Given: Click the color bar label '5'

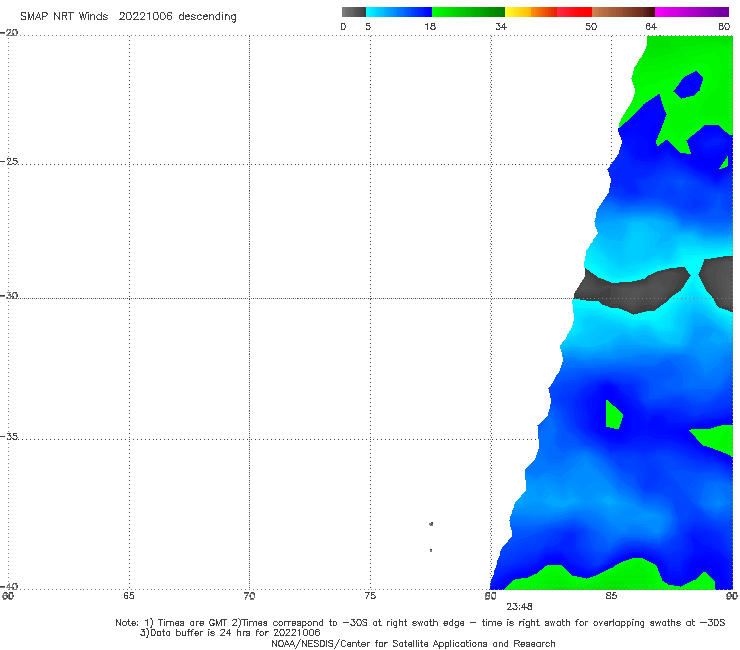Looking at the screenshot, I should 368,26.
